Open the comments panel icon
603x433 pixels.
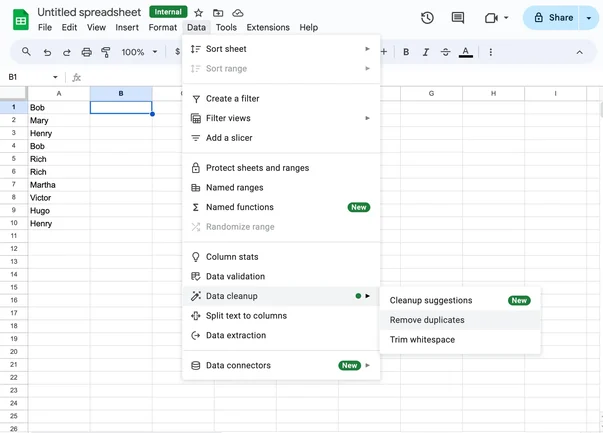458,18
